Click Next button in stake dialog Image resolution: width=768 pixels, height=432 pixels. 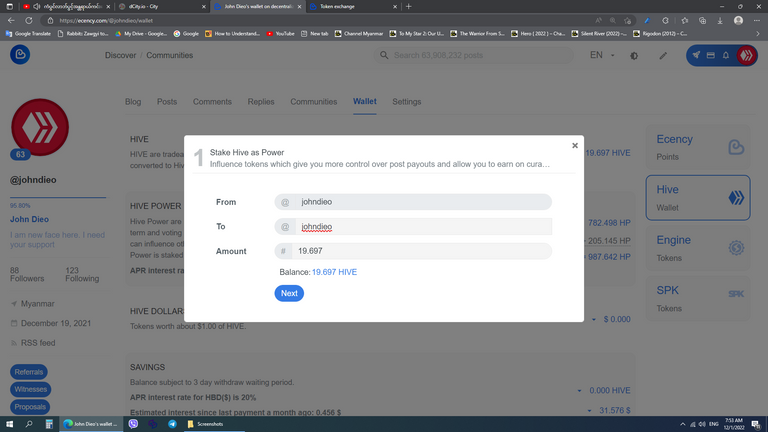coord(289,293)
